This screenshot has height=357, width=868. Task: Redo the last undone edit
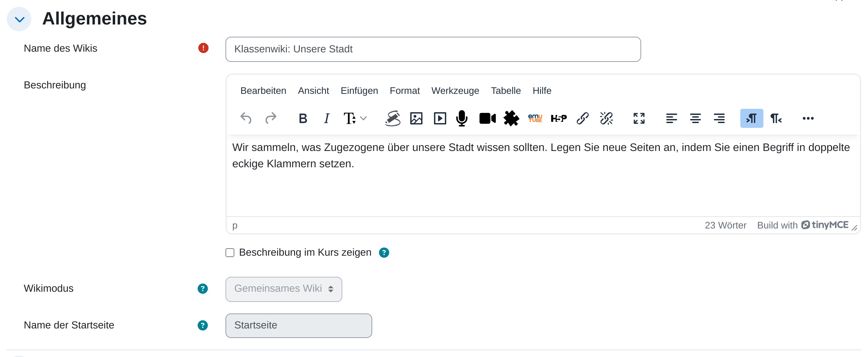271,118
